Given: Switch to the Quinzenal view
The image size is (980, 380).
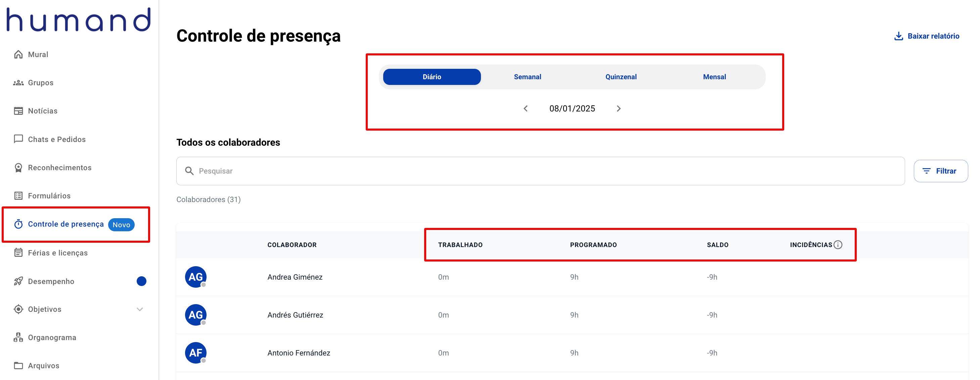Looking at the screenshot, I should click(621, 77).
